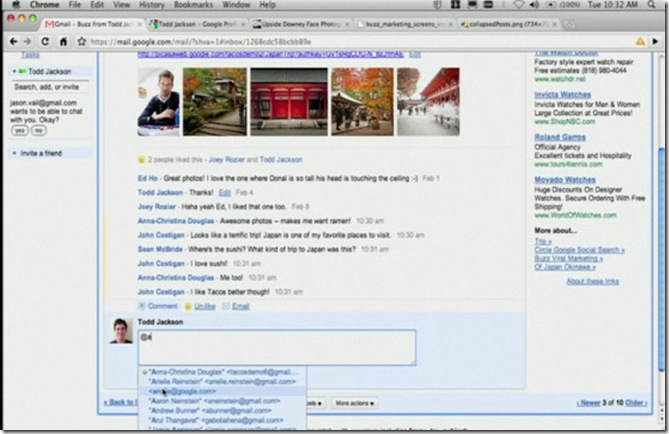Click the Search, add, or invite field
The height and width of the screenshot is (434, 669).
coord(50,87)
